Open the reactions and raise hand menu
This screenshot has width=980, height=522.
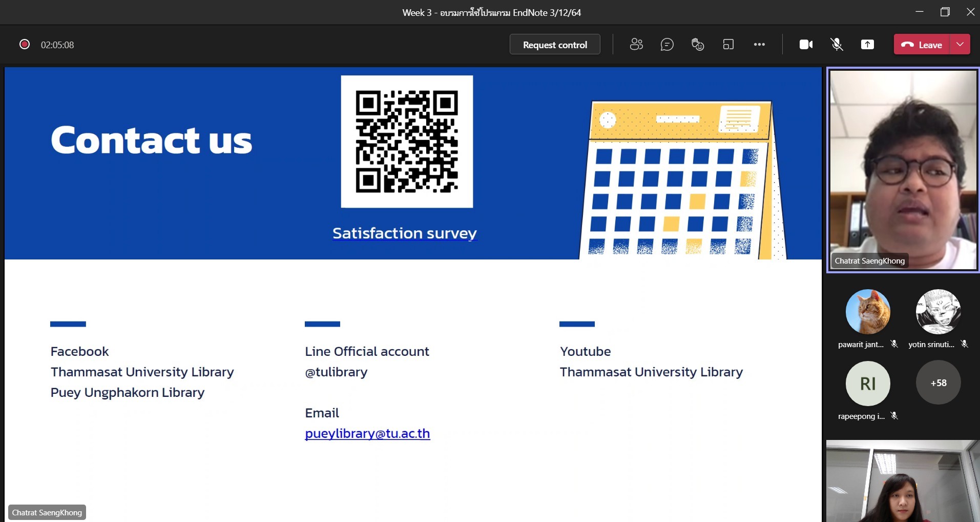pyautogui.click(x=698, y=45)
